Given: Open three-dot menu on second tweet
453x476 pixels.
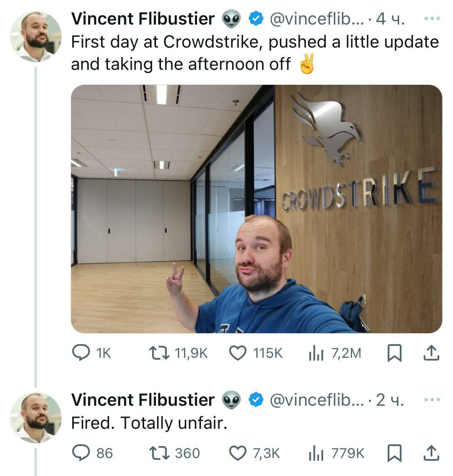Looking at the screenshot, I should point(432,400).
